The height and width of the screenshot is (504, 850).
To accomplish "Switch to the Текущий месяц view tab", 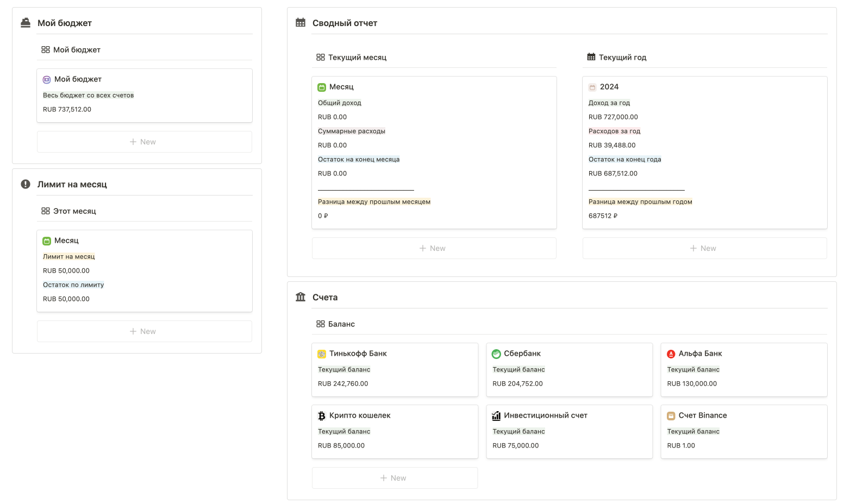I will click(352, 57).
